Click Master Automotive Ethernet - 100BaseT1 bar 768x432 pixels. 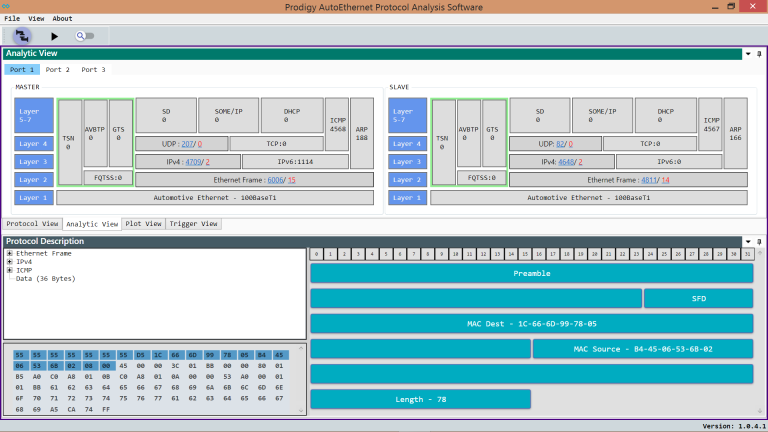[x=215, y=198]
